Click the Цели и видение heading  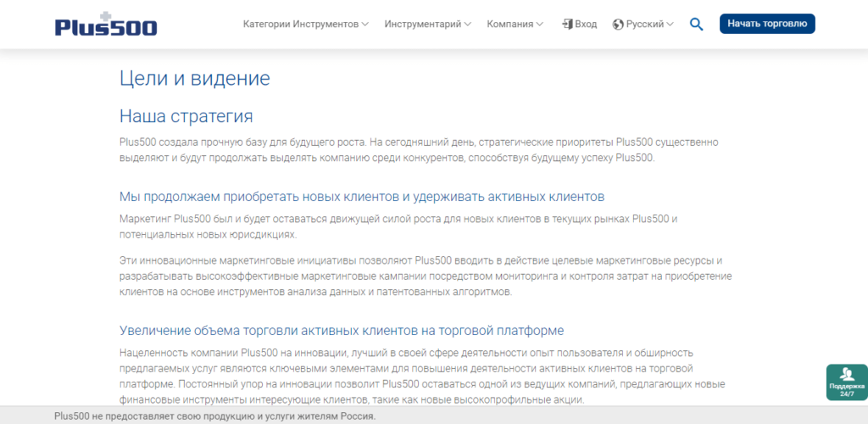tap(195, 79)
